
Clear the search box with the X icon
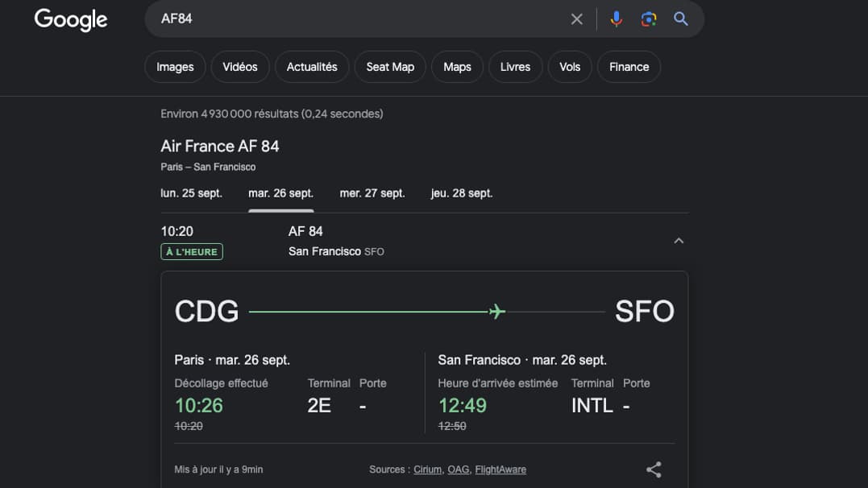point(576,19)
